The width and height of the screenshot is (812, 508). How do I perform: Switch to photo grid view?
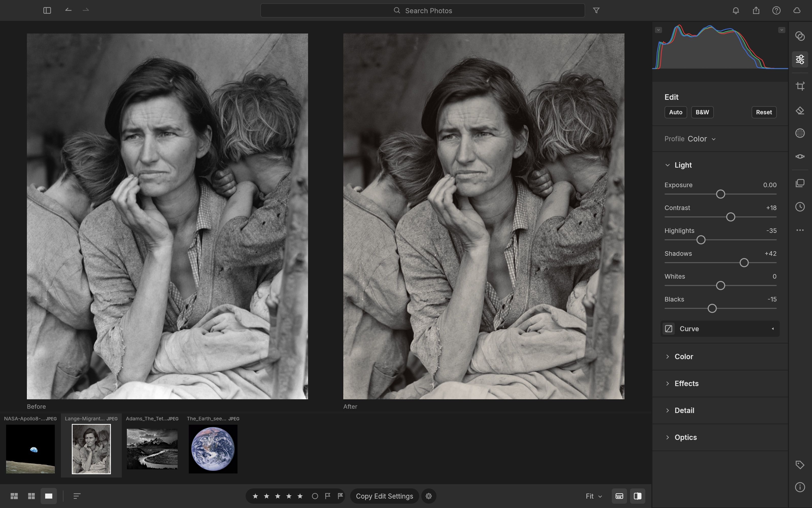14,496
